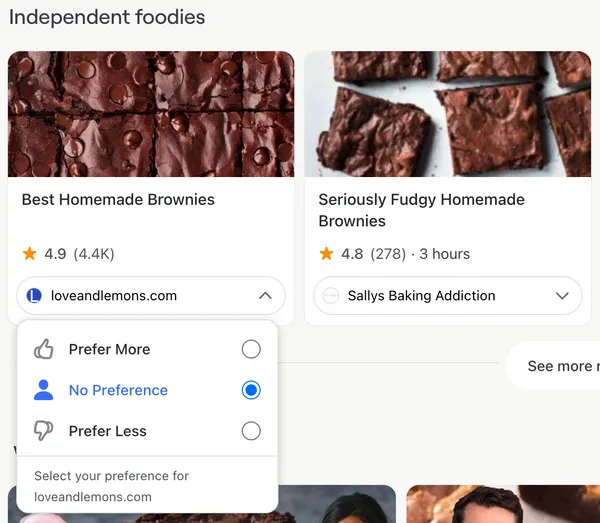Choose the Prefer More menu entry
Viewport: 600px width, 523px height.
[x=147, y=349]
